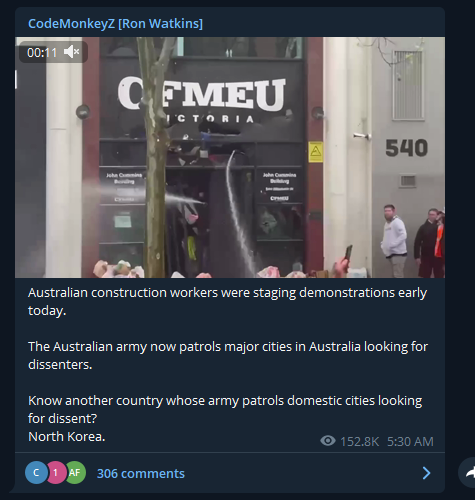Click the 152.8K view count
Image resolution: width=475 pixels, height=500 pixels.
point(359,441)
